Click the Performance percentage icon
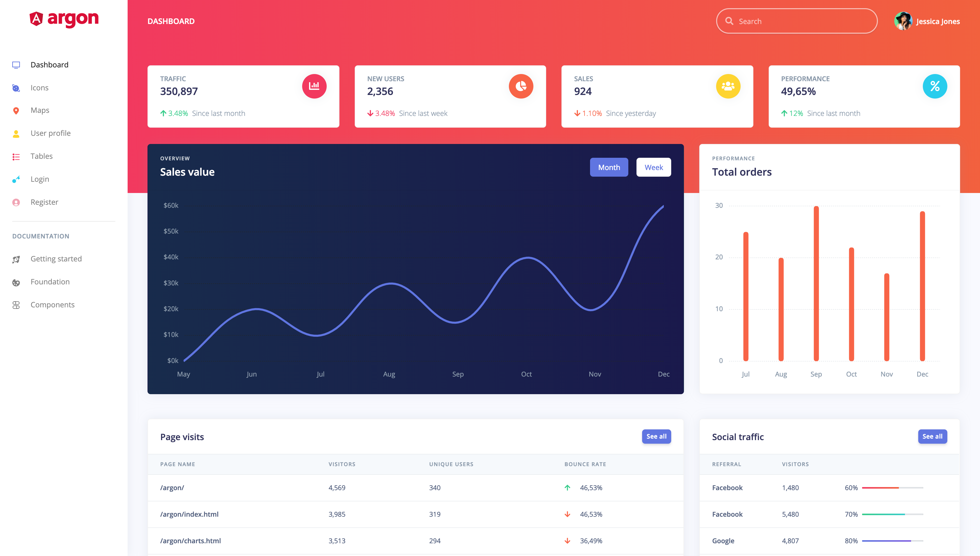This screenshot has height=556, width=980. 934,86
